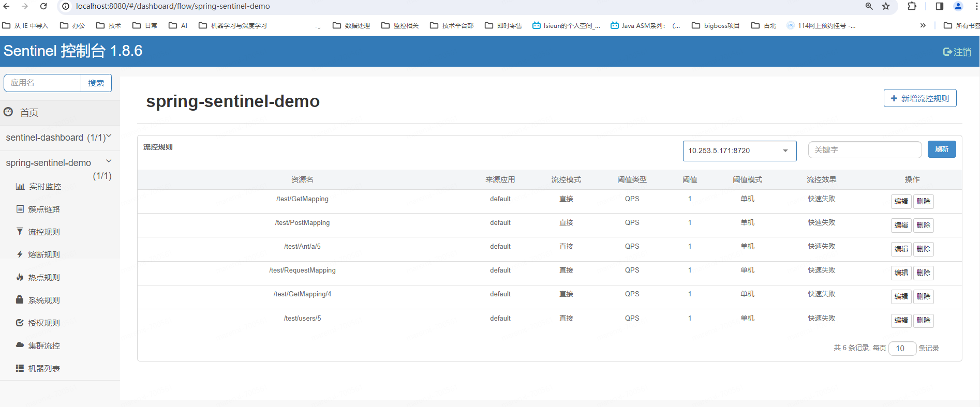
Task: Click the plus icon in 新增流控规则
Action: point(894,98)
